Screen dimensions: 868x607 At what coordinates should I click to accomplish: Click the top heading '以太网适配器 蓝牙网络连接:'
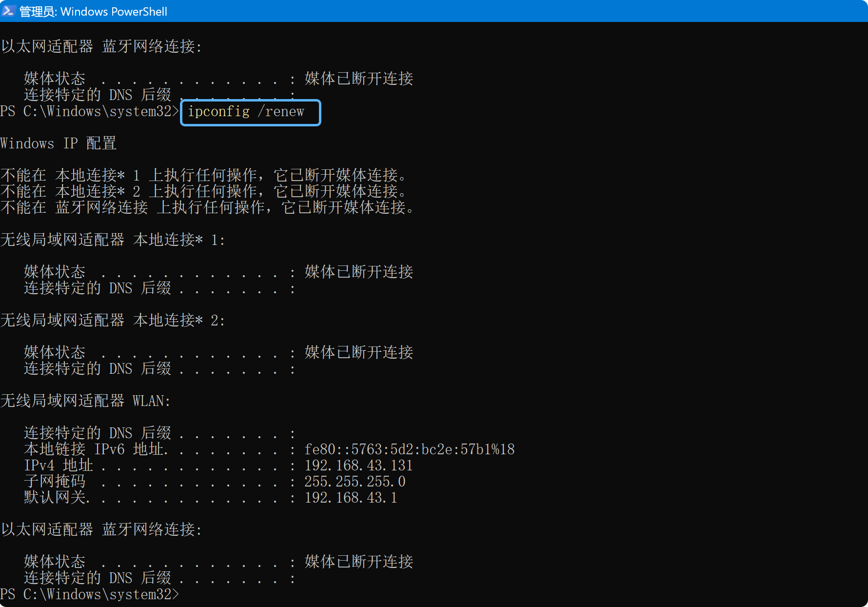[x=101, y=46]
